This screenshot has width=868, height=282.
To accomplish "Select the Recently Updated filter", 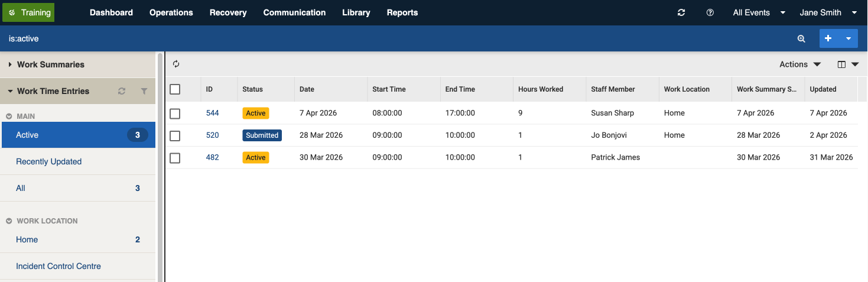I will pos(49,161).
